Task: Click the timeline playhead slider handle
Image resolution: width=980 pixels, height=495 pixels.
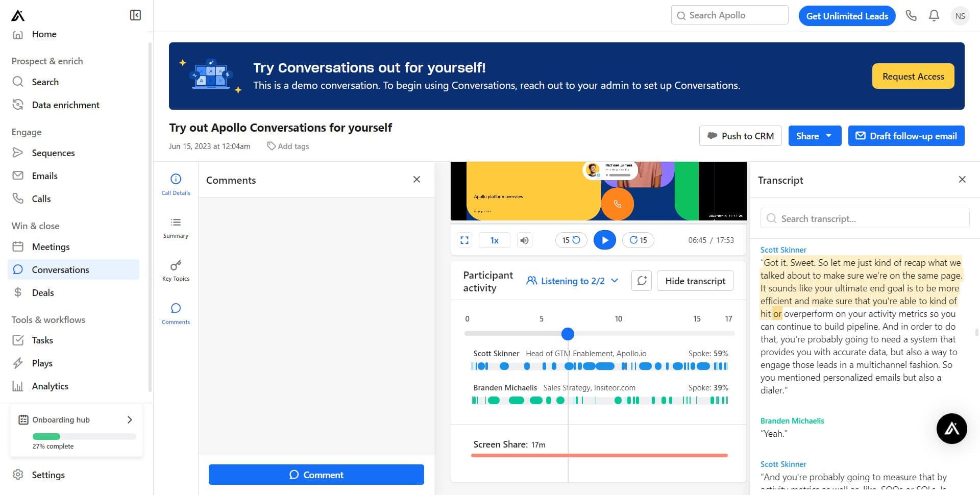Action: pyautogui.click(x=568, y=334)
